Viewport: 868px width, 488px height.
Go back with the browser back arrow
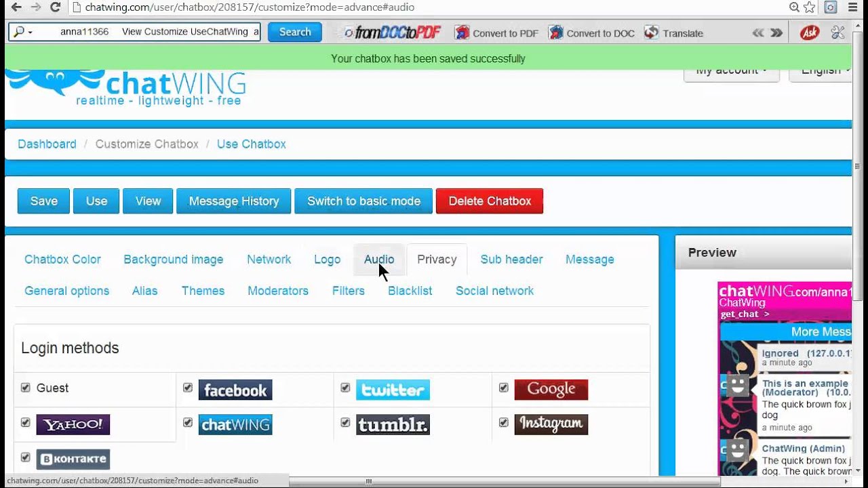[x=15, y=7]
